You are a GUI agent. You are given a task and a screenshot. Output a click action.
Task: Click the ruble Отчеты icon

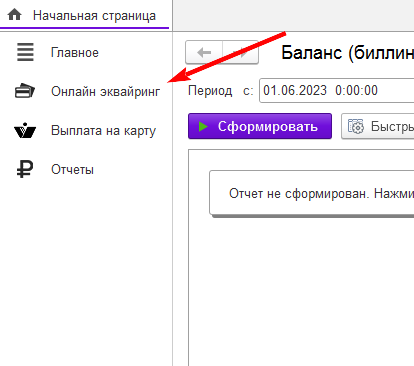pyautogui.click(x=25, y=169)
